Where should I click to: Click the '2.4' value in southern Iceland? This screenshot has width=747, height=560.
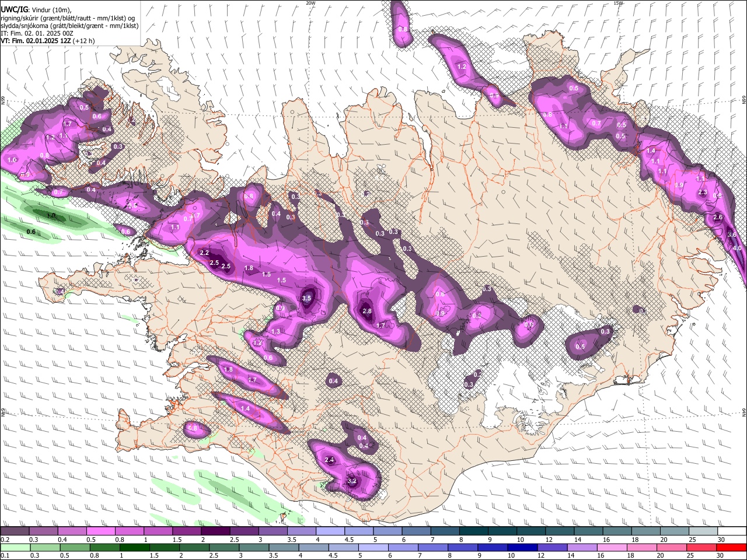tap(329, 460)
